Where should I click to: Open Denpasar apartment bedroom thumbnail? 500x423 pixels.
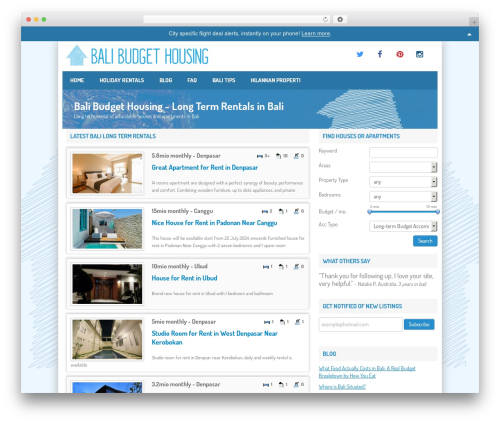[107, 173]
